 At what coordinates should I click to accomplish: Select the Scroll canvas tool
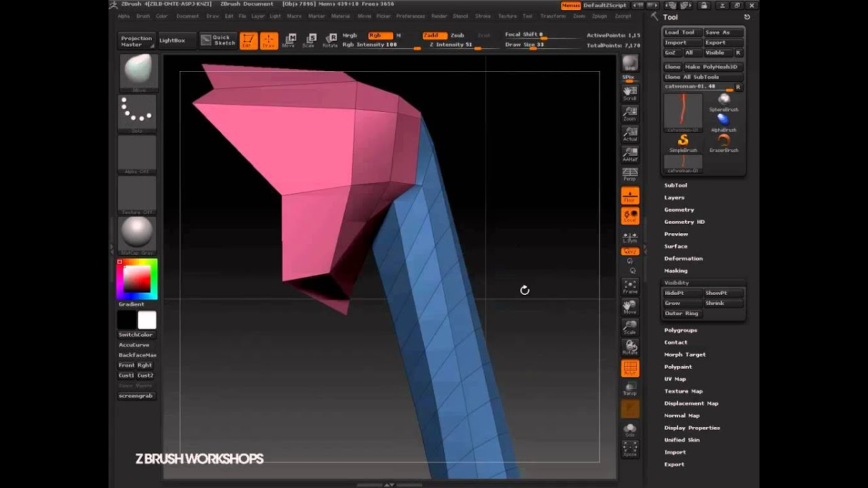[x=630, y=93]
